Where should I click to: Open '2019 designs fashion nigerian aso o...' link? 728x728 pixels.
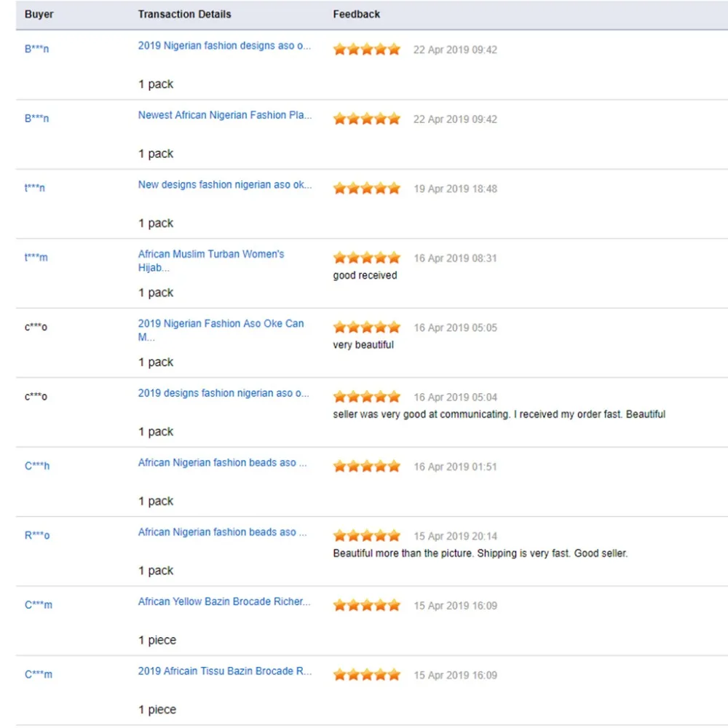[223, 393]
